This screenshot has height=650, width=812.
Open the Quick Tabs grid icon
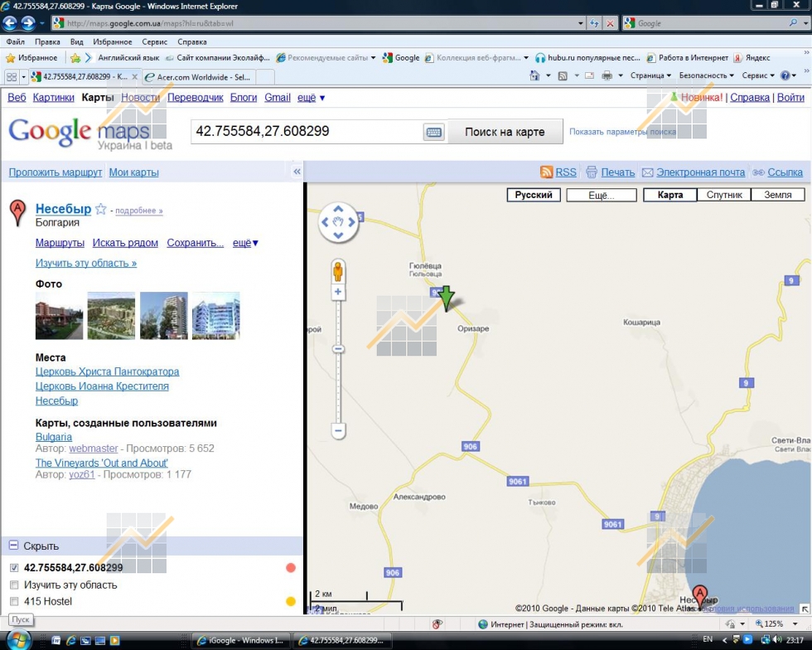point(12,77)
